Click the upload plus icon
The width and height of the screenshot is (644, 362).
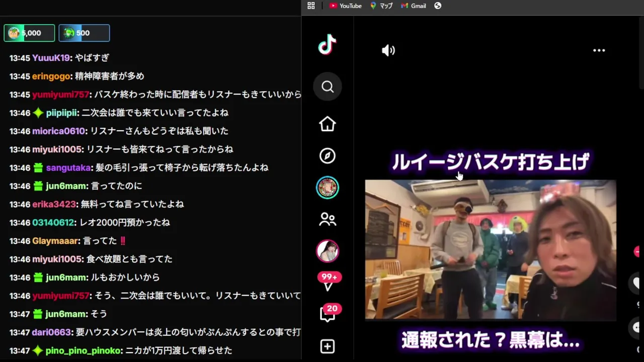(328, 346)
